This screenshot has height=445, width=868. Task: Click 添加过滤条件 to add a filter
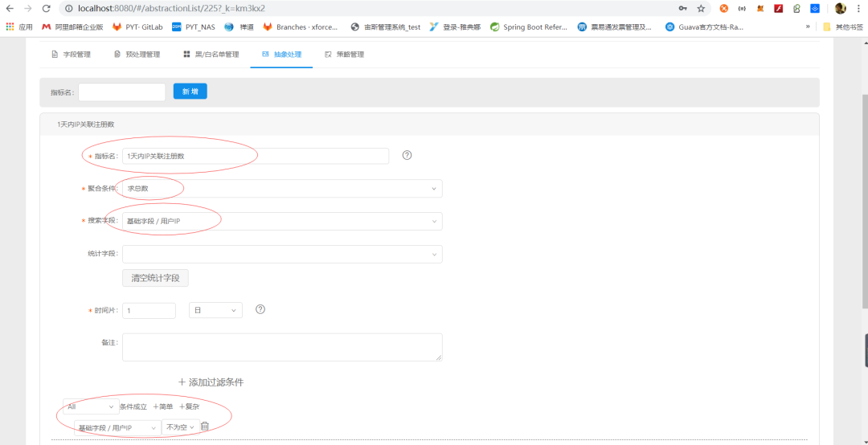click(x=211, y=382)
